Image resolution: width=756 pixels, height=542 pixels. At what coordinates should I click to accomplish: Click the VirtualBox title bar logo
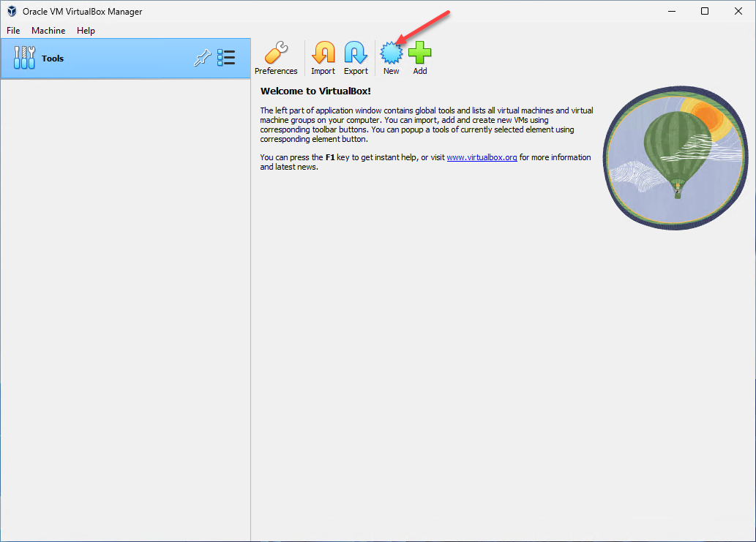[x=12, y=11]
